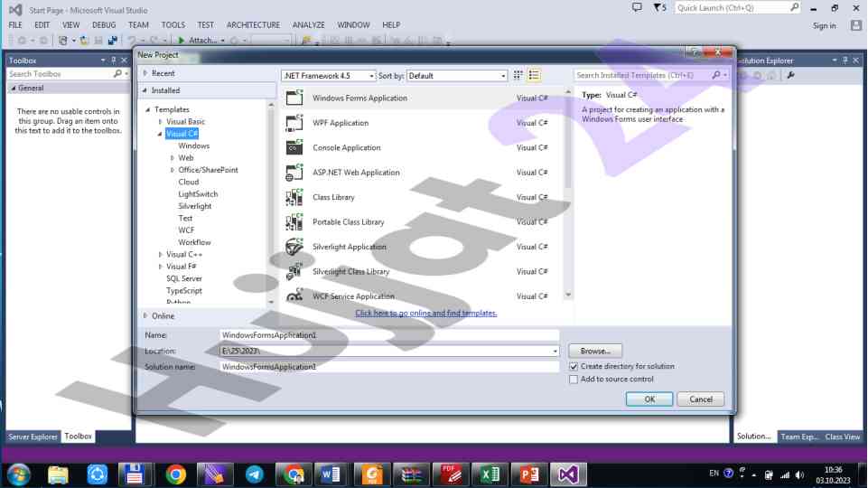Click the go online and find templates link
Screen dimensions: 868x488
tap(425, 313)
